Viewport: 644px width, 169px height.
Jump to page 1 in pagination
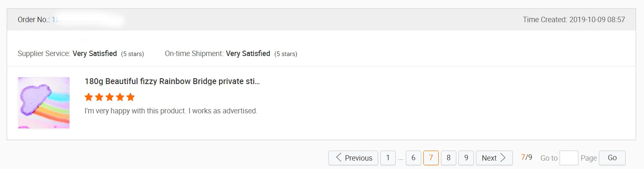[388, 158]
